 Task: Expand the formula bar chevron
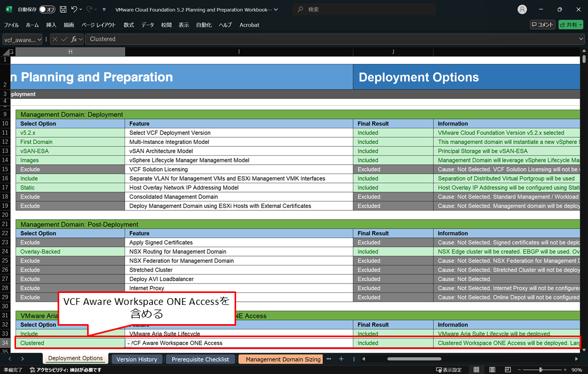click(581, 38)
